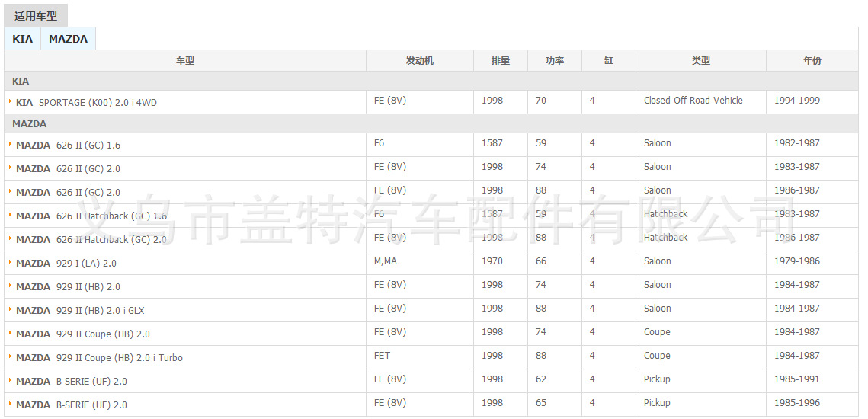
Task: Open MAZDA 626 II Hatchback (GC) 1.6 link
Action: click(91, 216)
